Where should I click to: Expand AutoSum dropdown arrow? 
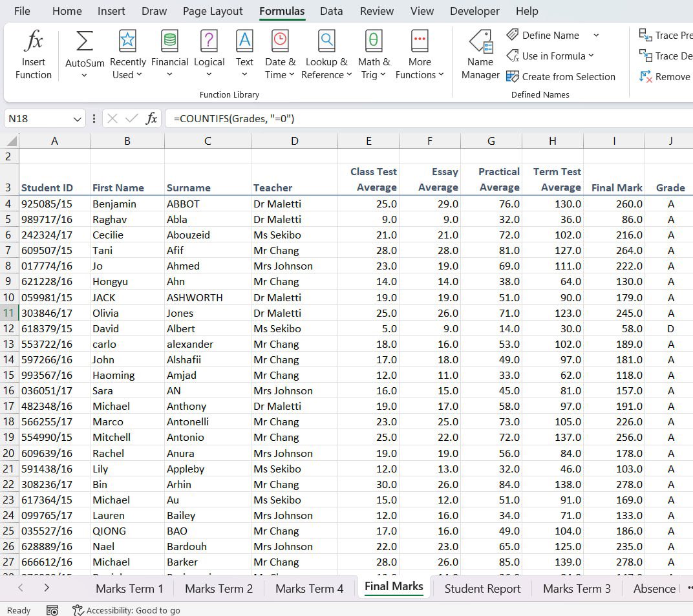coord(85,75)
